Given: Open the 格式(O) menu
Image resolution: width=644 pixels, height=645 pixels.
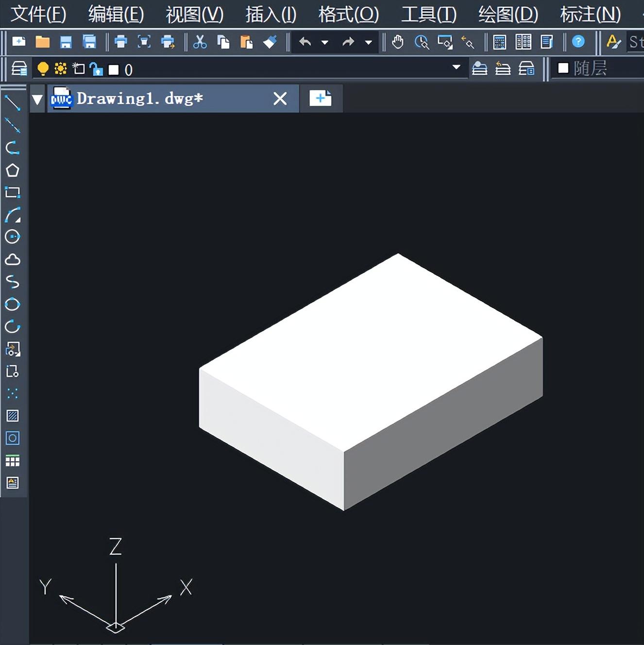Looking at the screenshot, I should point(348,15).
